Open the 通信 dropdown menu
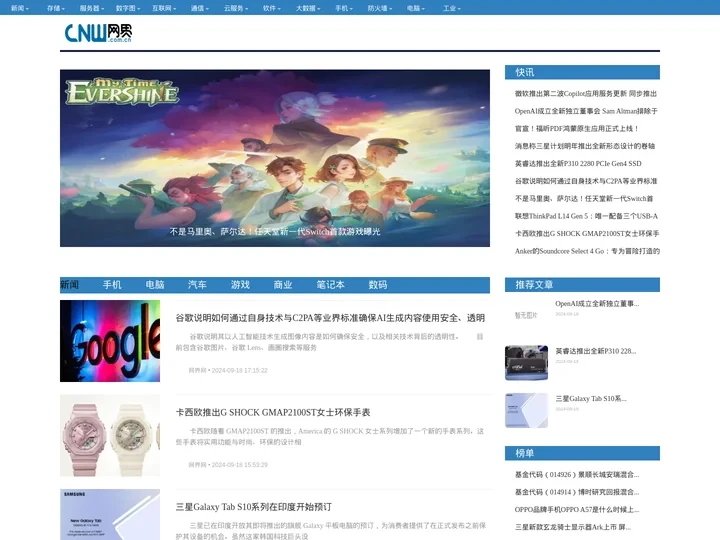 (x=200, y=8)
